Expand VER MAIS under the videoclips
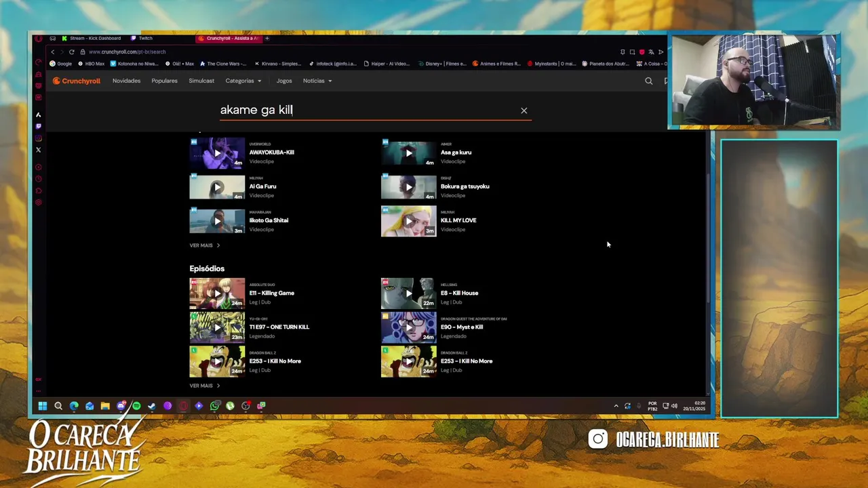868x488 pixels. (204, 245)
